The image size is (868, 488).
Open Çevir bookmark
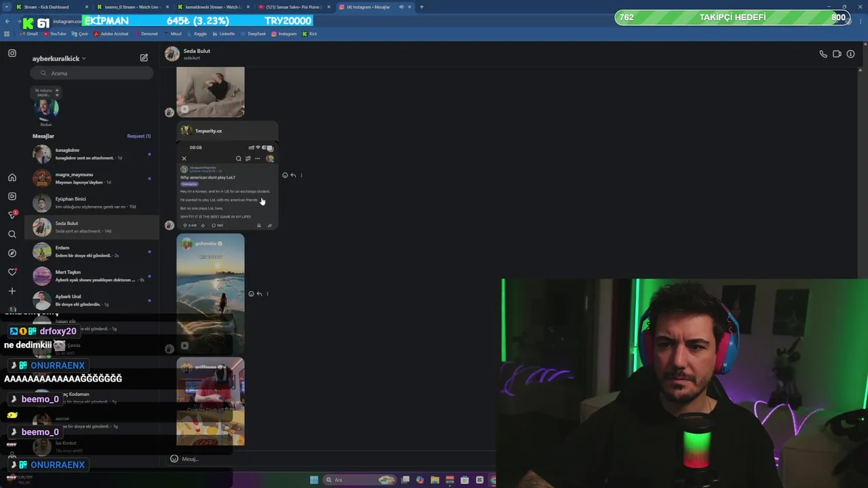click(81, 34)
